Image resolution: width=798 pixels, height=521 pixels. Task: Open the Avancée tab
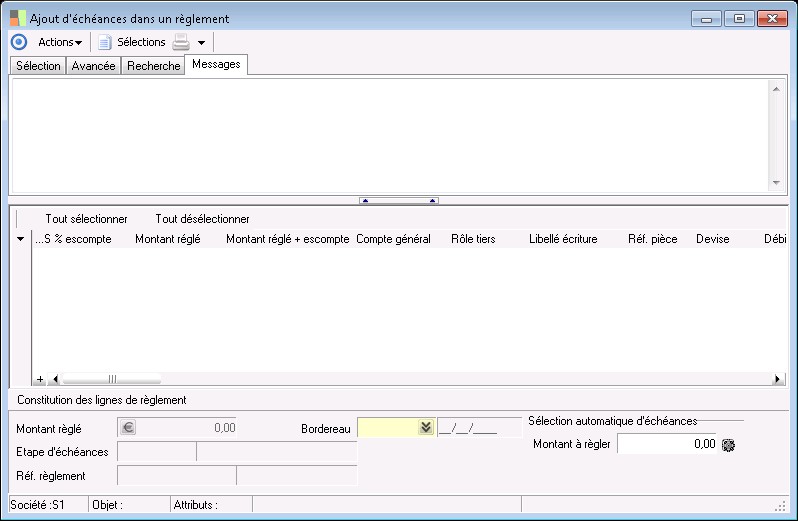(95, 66)
